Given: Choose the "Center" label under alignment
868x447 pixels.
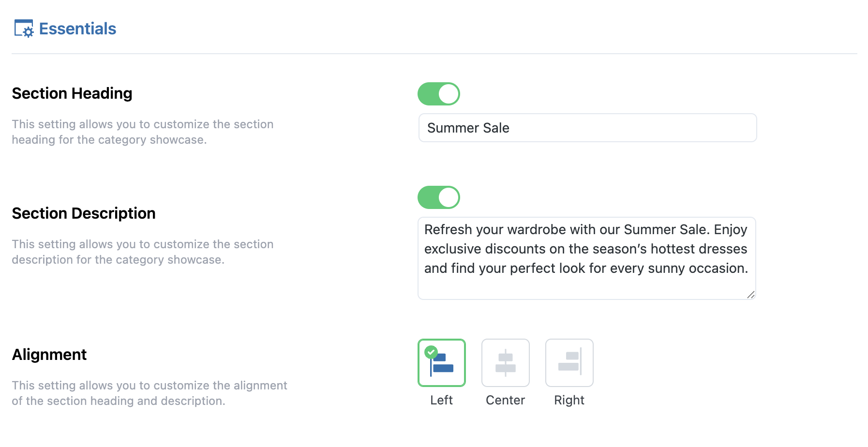Looking at the screenshot, I should [x=505, y=400].
